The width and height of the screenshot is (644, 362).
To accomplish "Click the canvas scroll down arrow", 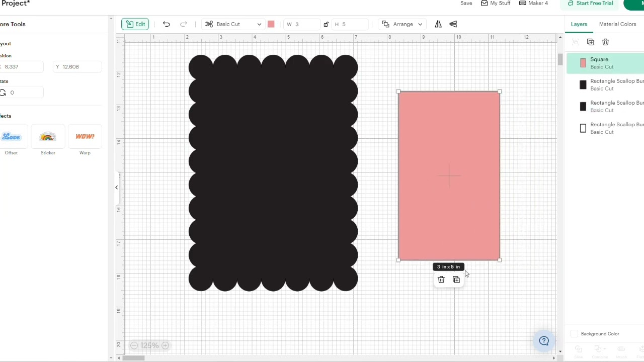I will pos(560,351).
